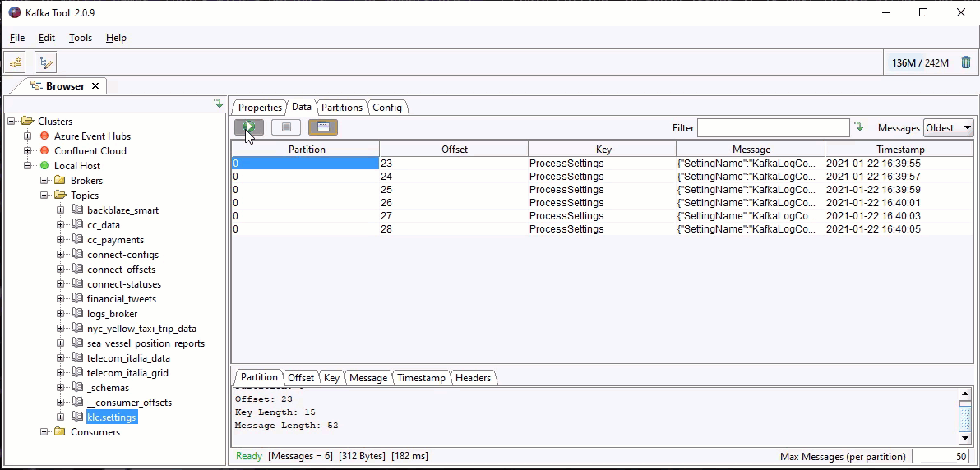980x470 pixels.
Task: Click the Consumers folder icon
Action: click(61, 432)
